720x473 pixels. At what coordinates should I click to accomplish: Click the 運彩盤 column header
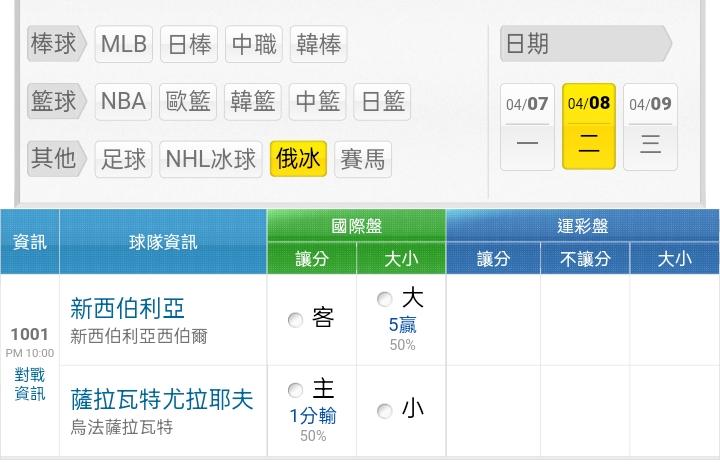583,225
